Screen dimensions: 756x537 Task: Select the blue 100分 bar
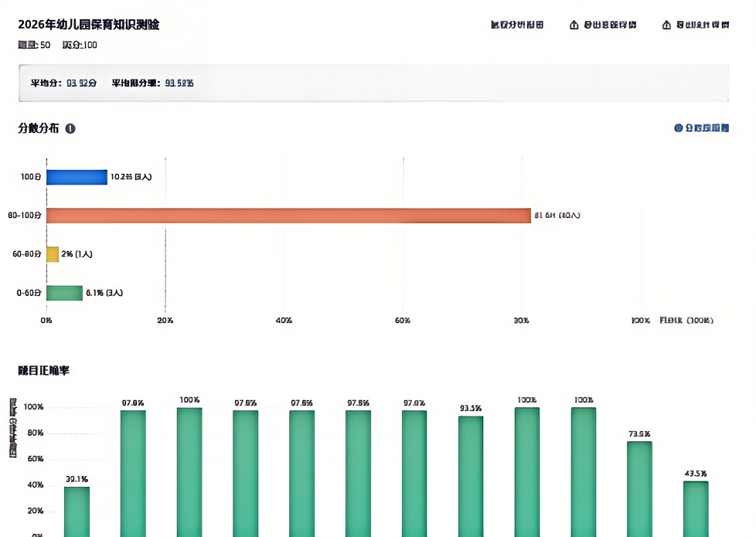[77, 177]
